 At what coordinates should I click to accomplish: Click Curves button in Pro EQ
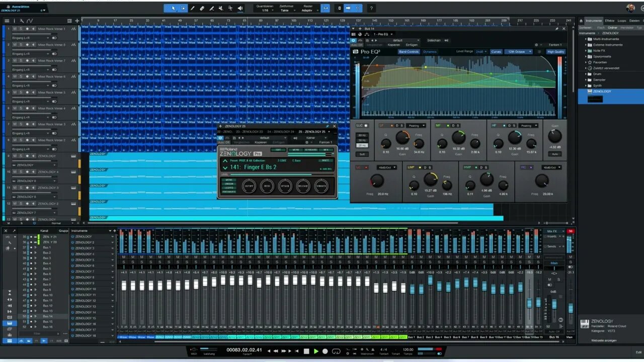click(496, 52)
